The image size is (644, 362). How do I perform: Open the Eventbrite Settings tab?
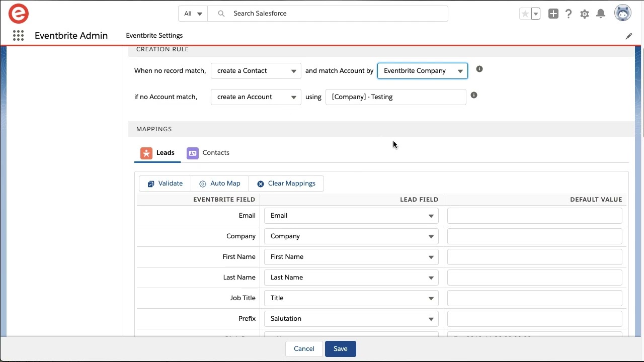tap(154, 36)
